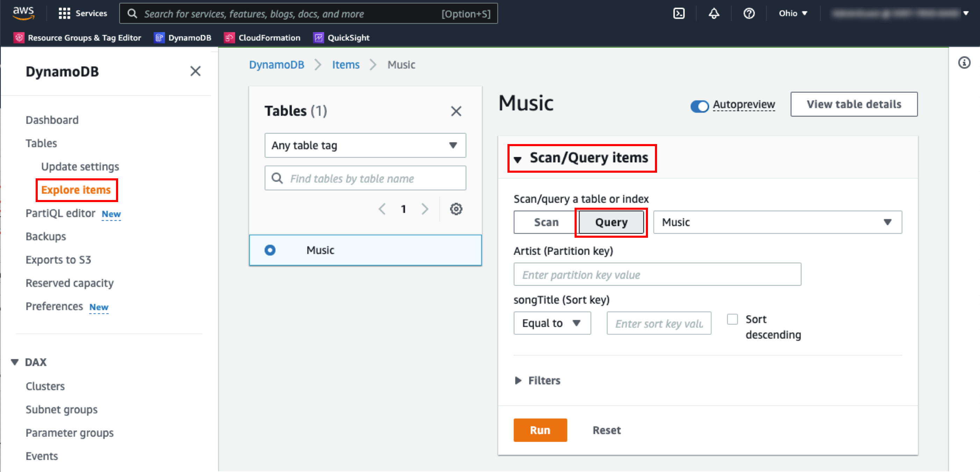Follow the DynamoDB breadcrumb link

276,65
